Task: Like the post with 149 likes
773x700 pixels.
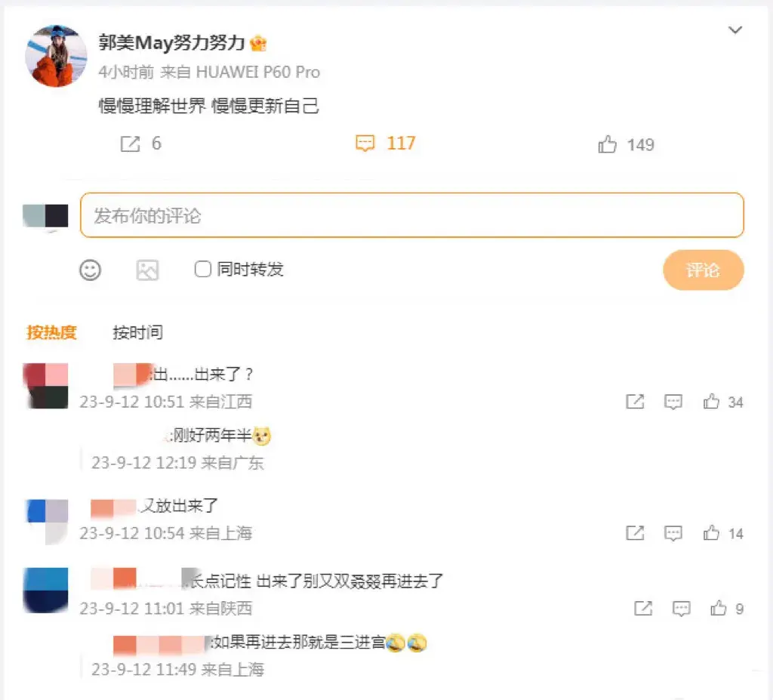Action: (608, 144)
